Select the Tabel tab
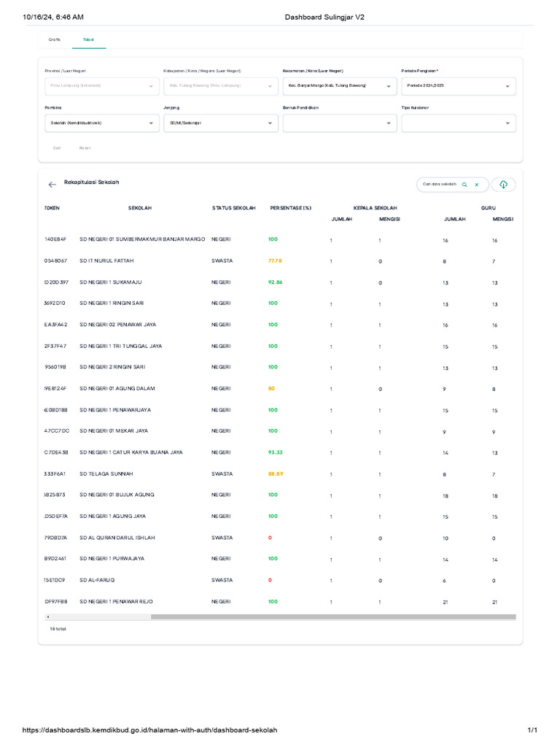Image resolution: width=560 pixels, height=747 pixels. coord(88,39)
